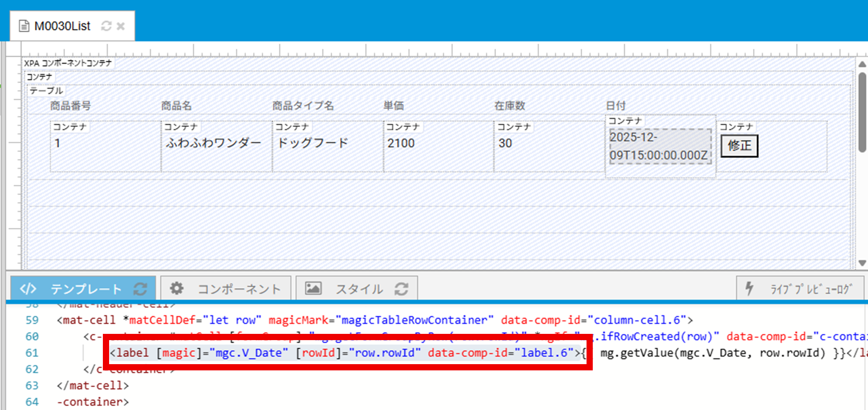Click the gear icon on コンポーネント tab
The width and height of the screenshot is (868, 410).
(x=177, y=288)
